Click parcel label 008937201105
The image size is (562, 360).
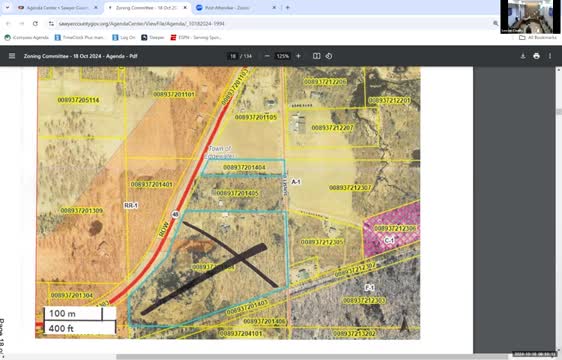pos(256,117)
